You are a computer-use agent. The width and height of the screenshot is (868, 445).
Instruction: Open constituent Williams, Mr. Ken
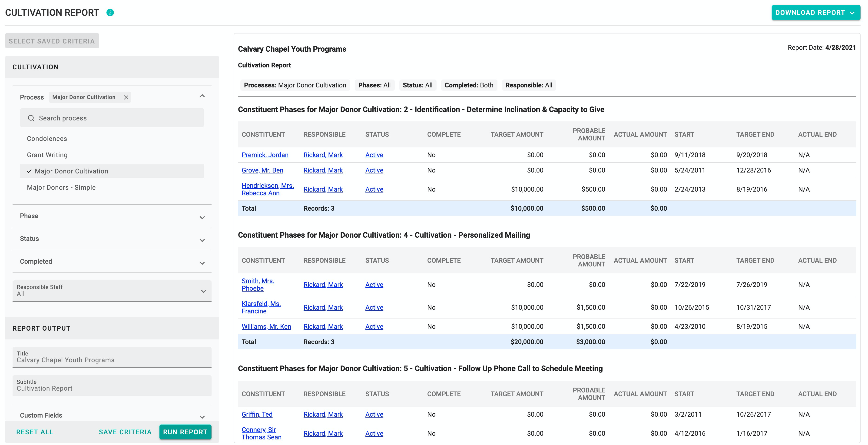[x=266, y=326]
